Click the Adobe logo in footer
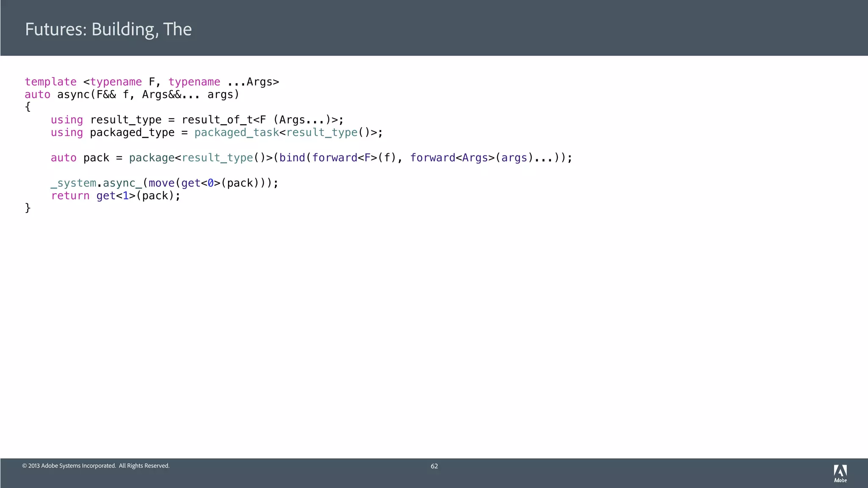Viewport: 868px width, 488px height. click(840, 473)
